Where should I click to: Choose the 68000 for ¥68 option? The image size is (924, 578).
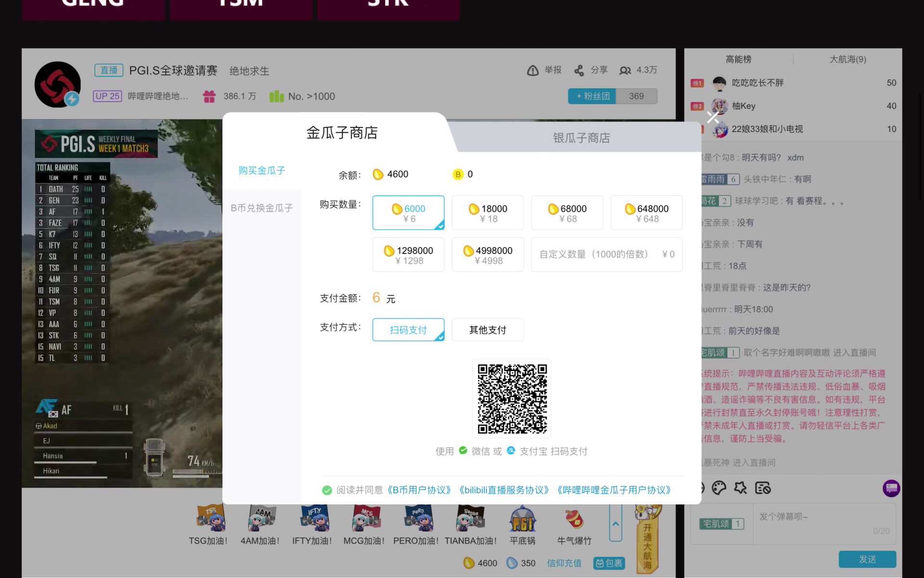567,213
